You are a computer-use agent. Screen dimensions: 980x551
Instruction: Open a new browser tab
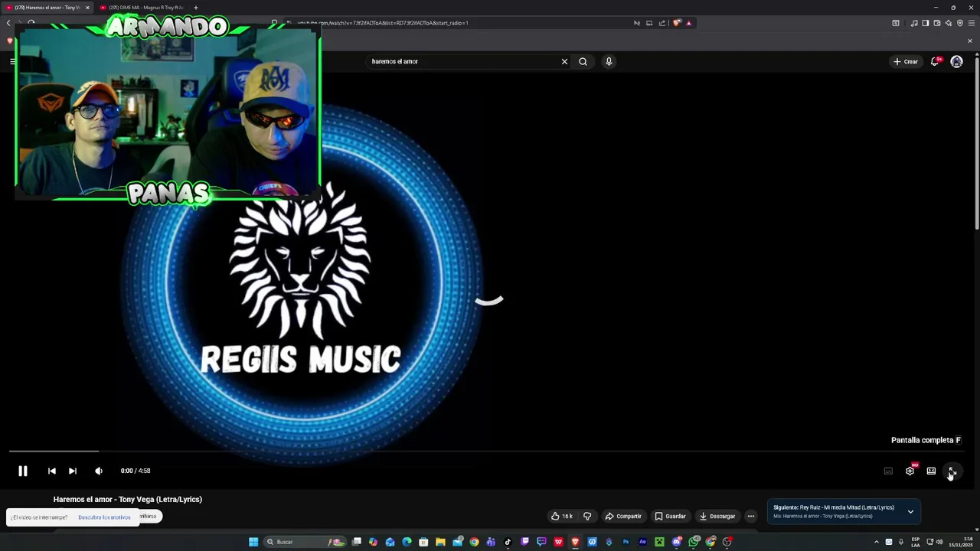pyautogui.click(x=195, y=8)
